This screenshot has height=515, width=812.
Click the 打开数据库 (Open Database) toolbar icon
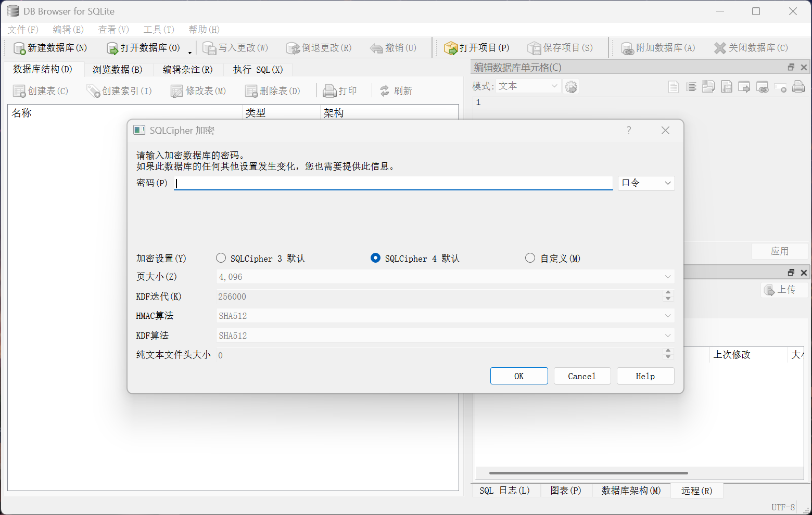[x=112, y=48]
